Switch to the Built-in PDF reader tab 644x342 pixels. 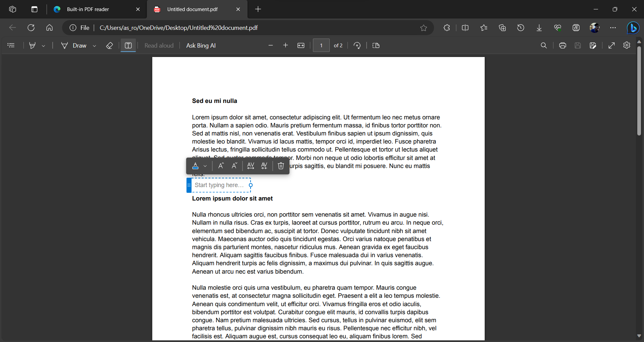coord(87,9)
